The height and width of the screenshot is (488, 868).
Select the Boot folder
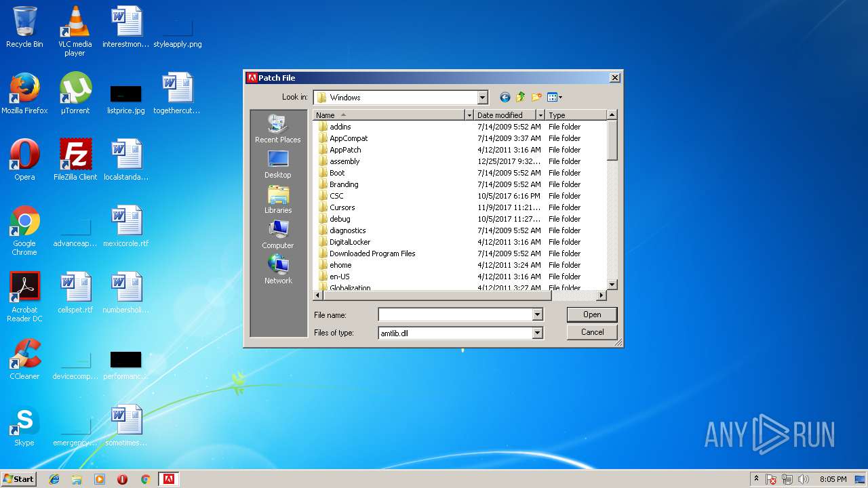tap(337, 173)
